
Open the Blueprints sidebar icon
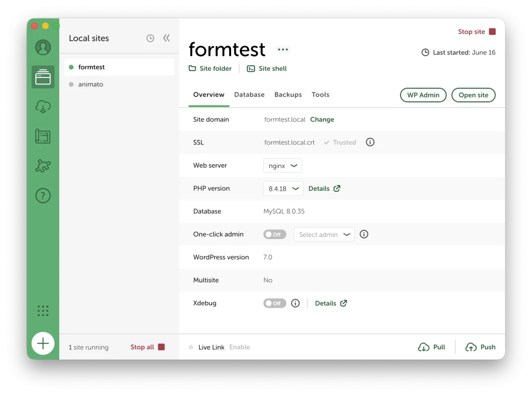[x=43, y=136]
